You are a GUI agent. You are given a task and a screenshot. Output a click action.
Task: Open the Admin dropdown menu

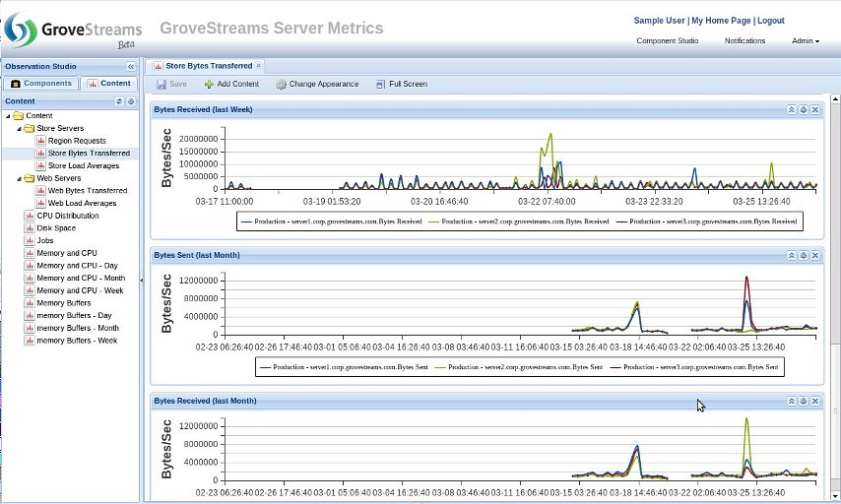[x=805, y=40]
